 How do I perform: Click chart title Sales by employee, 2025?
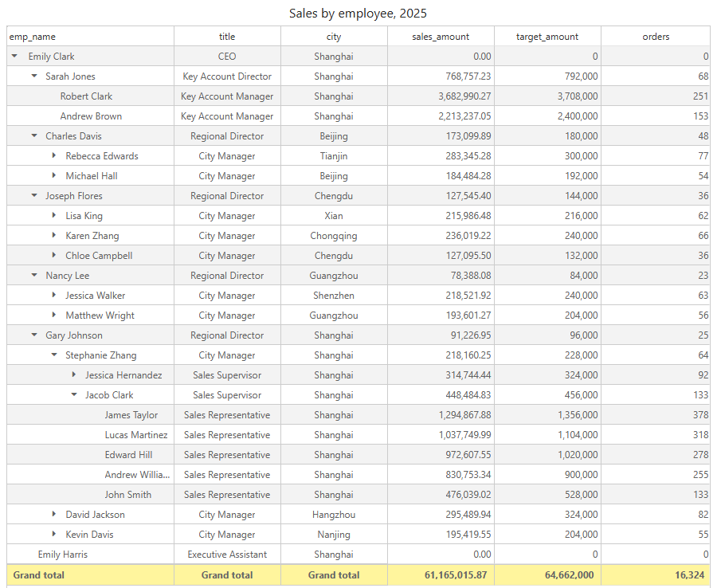[358, 14]
